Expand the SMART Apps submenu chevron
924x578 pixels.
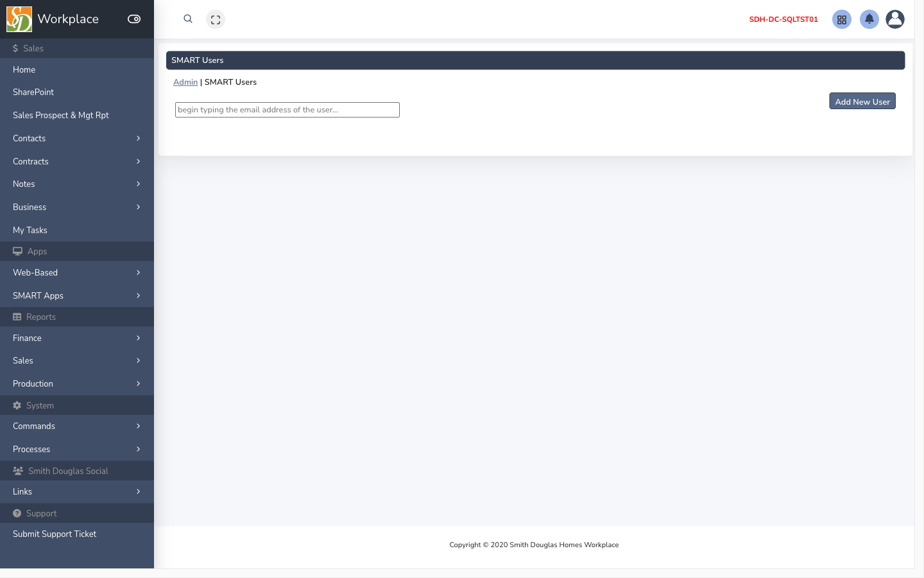click(138, 295)
